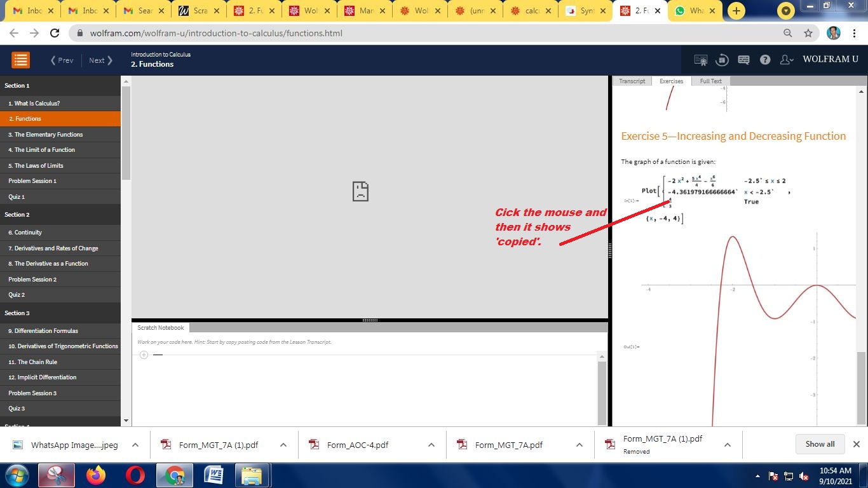
Task: Click the broken video placeholder icon
Action: [x=360, y=192]
